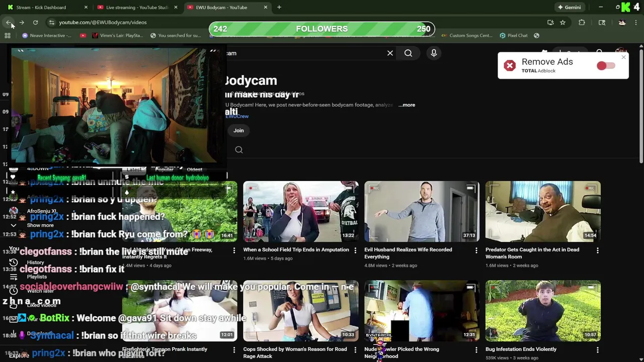Open options menu for Freeway video

(x=234, y=250)
